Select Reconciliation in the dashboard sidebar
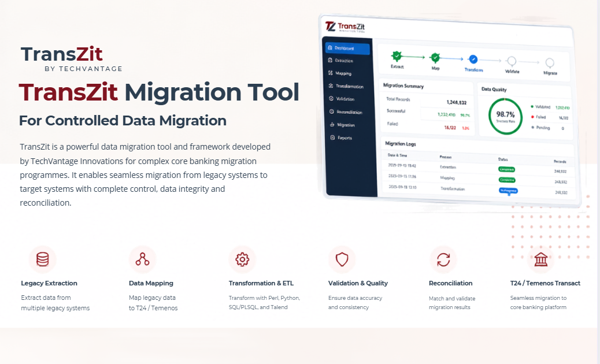The width and height of the screenshot is (600, 364). click(x=347, y=112)
